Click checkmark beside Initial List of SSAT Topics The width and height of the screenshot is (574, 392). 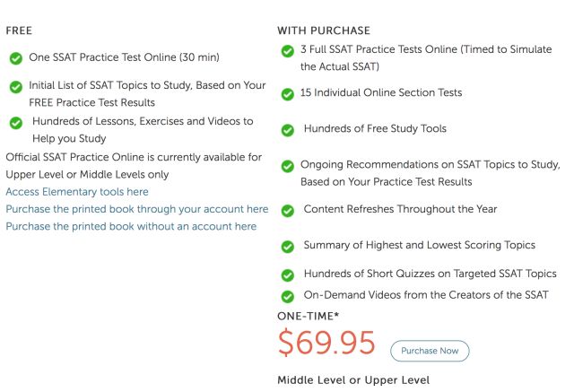[x=16, y=87]
